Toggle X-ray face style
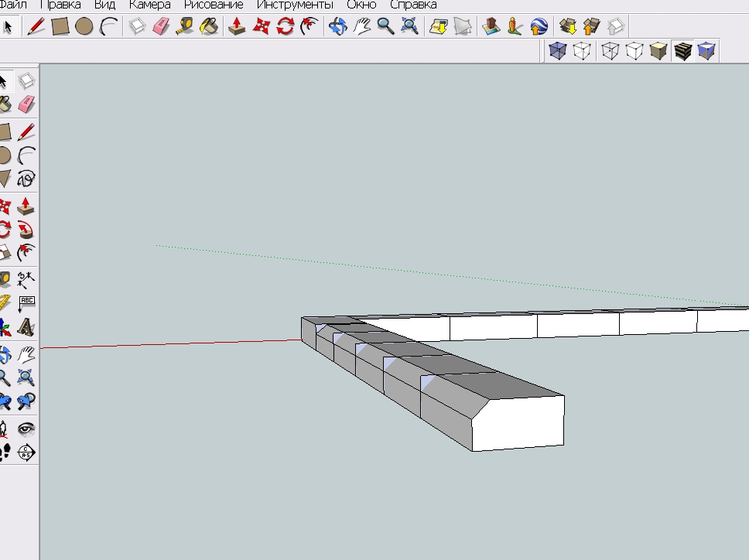Screen dimensions: 749x560 point(556,51)
